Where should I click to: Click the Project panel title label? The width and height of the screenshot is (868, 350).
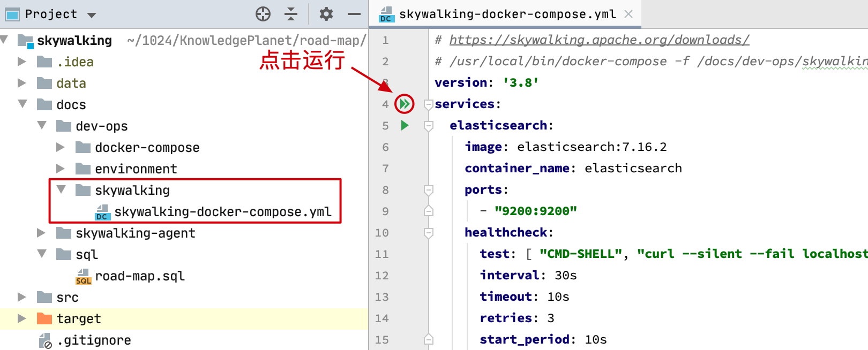[x=51, y=14]
